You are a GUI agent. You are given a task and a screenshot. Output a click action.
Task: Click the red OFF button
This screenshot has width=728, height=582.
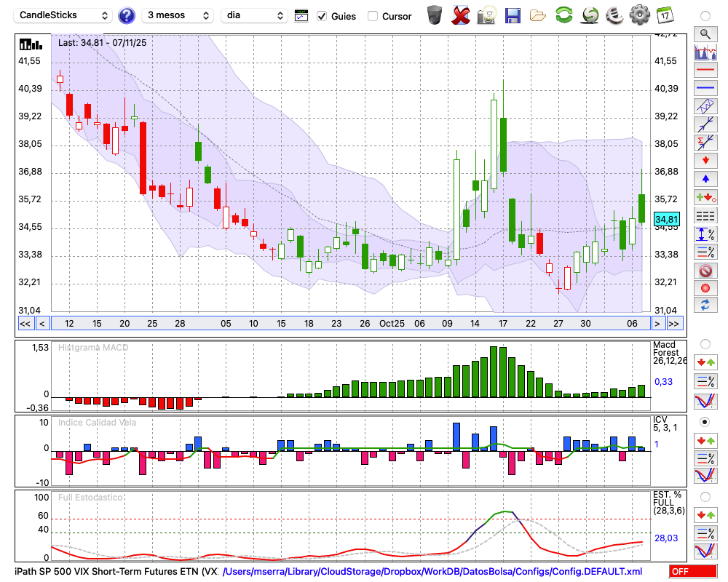(x=692, y=572)
